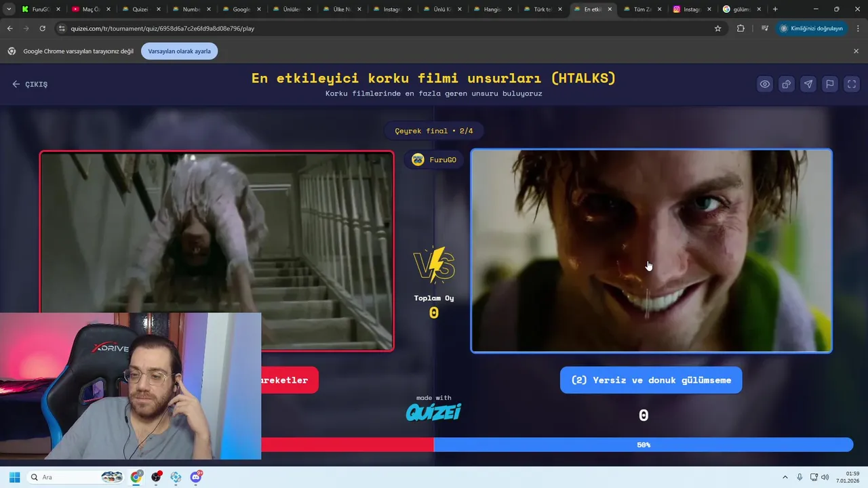Click the Yersiz ve donuk gülümseme button
The width and height of the screenshot is (868, 488).
651,380
